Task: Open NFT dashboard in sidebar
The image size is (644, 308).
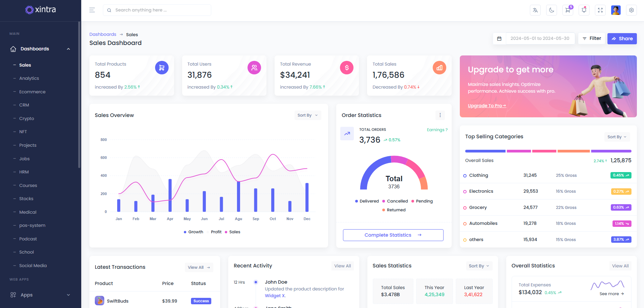Action: click(x=23, y=132)
